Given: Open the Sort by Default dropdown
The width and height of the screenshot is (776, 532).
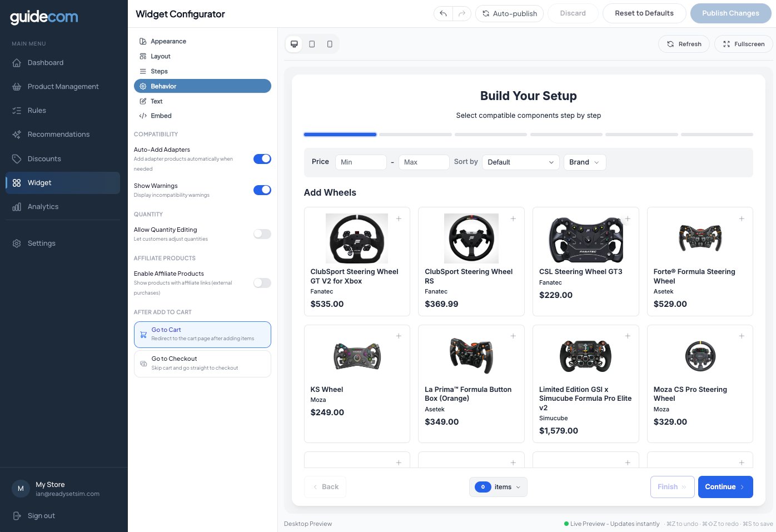Looking at the screenshot, I should 520,162.
